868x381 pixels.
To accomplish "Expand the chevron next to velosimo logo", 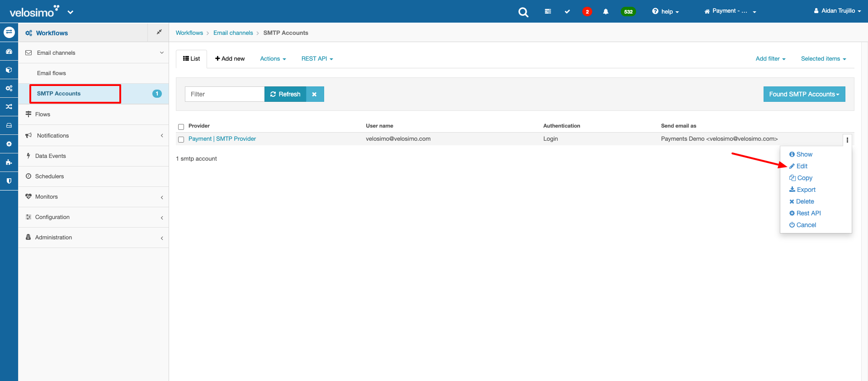I will pyautogui.click(x=71, y=12).
